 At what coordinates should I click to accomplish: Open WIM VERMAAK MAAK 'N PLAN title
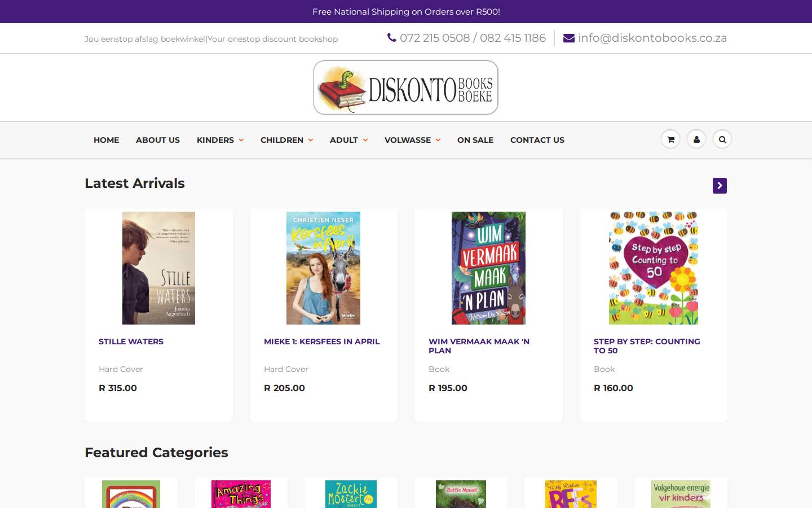point(479,346)
